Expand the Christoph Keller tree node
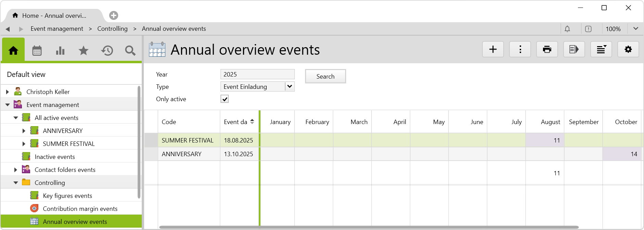The height and width of the screenshot is (230, 644). tap(7, 92)
